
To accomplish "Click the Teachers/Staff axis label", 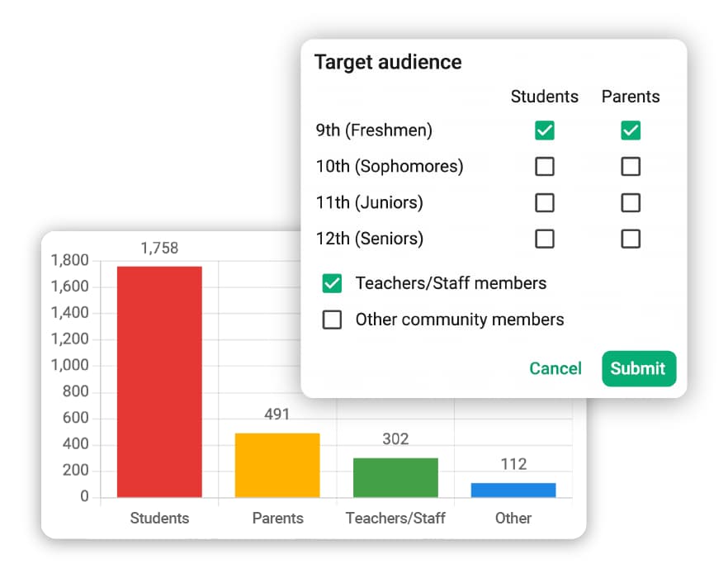I will (395, 518).
